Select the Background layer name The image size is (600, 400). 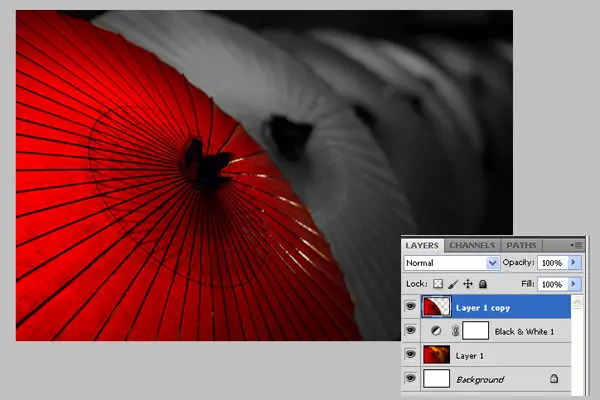pyautogui.click(x=480, y=379)
